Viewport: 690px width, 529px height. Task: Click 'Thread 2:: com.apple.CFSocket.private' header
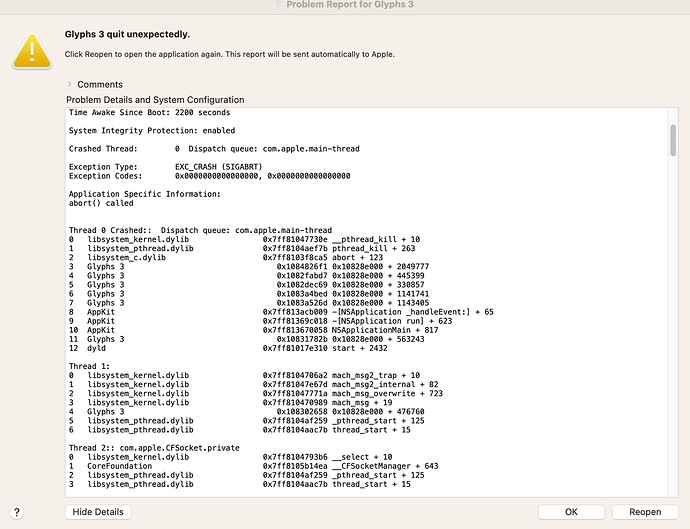[x=154, y=448]
